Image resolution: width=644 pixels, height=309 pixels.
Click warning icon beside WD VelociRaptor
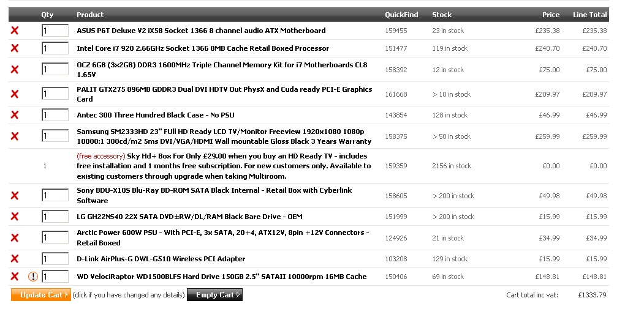point(33,277)
